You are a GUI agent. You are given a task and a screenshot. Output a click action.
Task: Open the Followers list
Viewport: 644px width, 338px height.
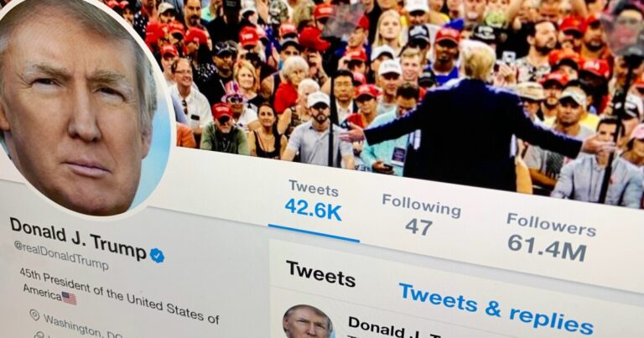[549, 237]
